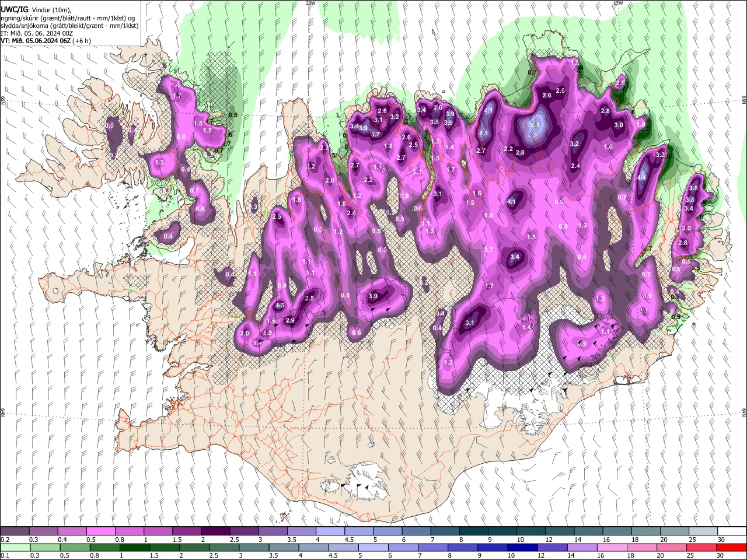The width and height of the screenshot is (747, 560).
Task: Click the 30 label under the rain scale
Action: click(720, 555)
